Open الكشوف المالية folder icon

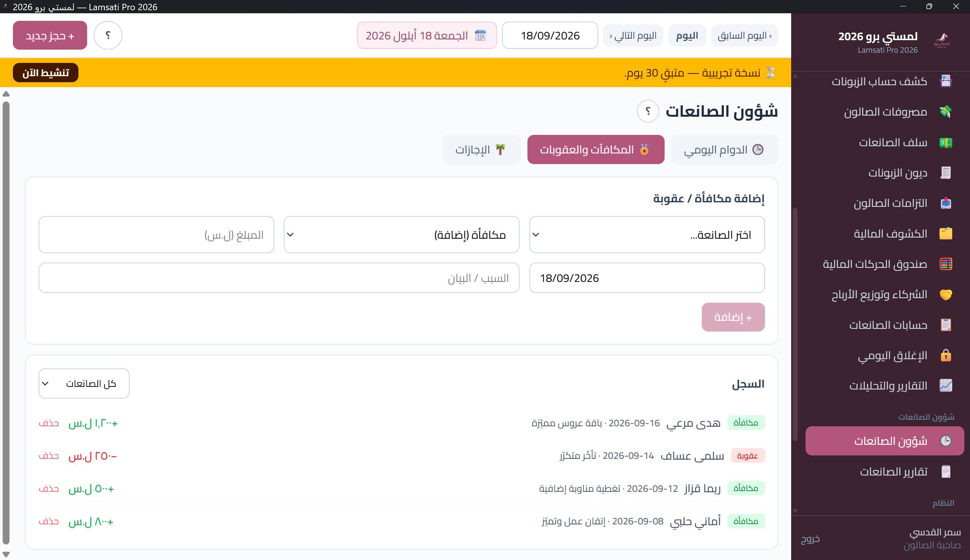(x=945, y=234)
